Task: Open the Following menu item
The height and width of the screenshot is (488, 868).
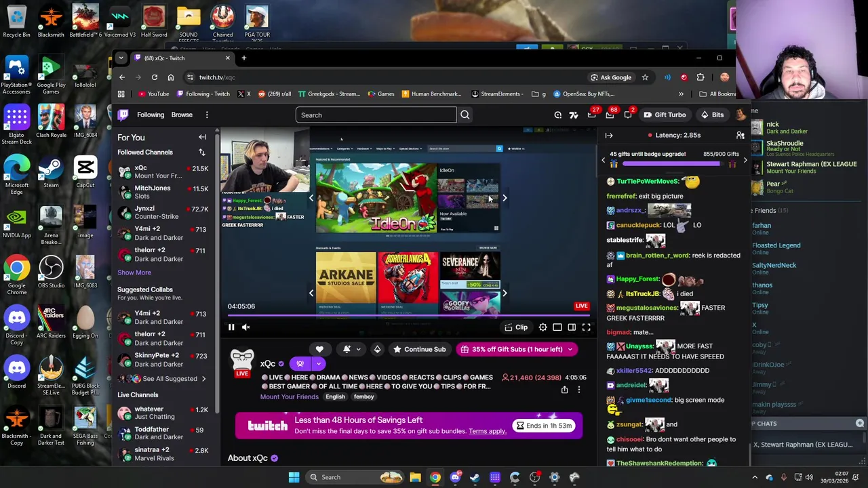Action: pyautogui.click(x=151, y=115)
